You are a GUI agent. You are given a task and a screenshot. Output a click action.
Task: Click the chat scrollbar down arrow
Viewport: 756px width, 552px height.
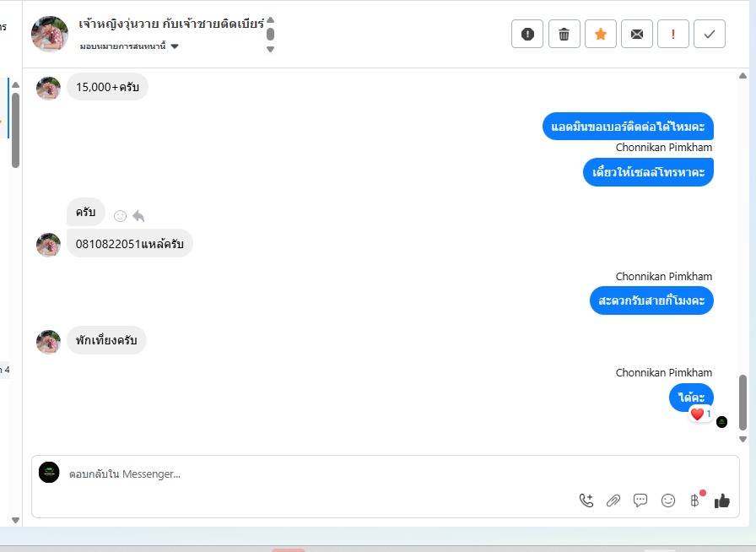coord(743,439)
